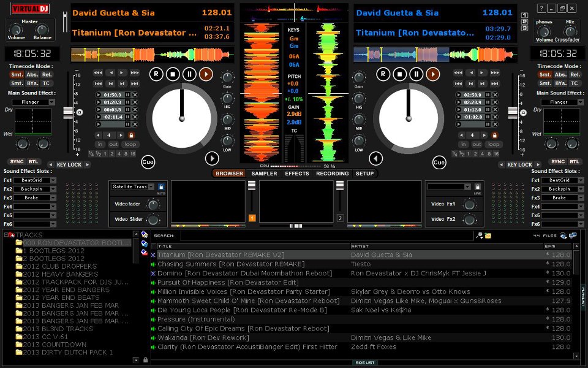Toggle left deck Abs. timecode mode
This screenshot has height=368, width=588.
coord(31,74)
